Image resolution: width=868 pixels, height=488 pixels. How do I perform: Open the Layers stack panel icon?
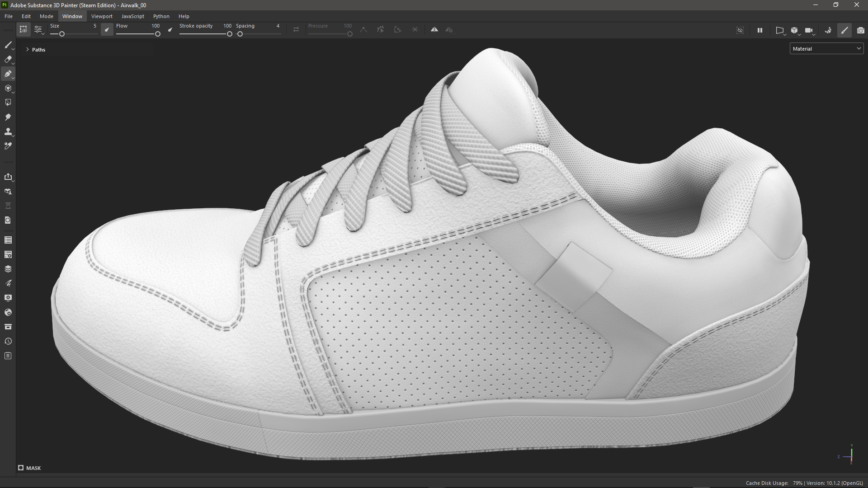click(8, 269)
